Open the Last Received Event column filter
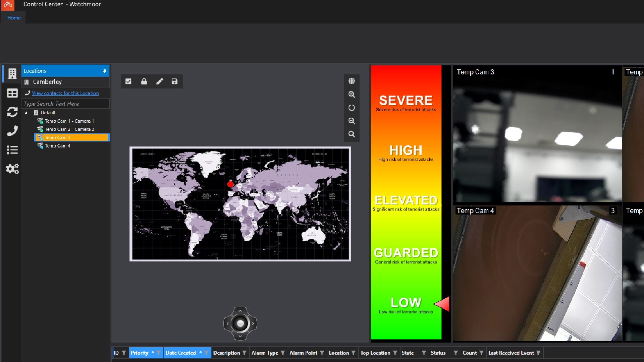 pos(538,353)
